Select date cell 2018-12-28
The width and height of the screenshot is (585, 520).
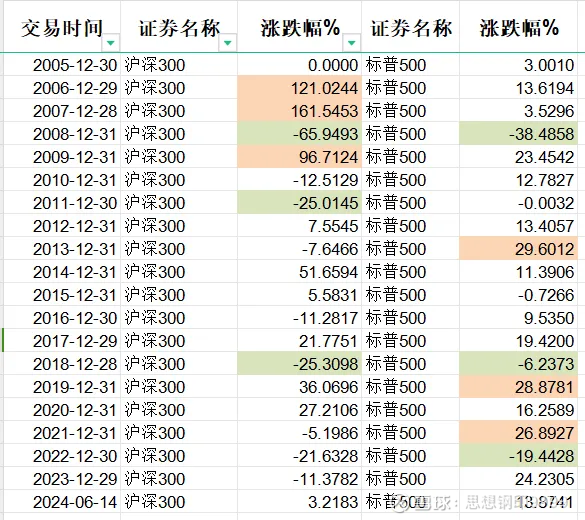point(62,364)
